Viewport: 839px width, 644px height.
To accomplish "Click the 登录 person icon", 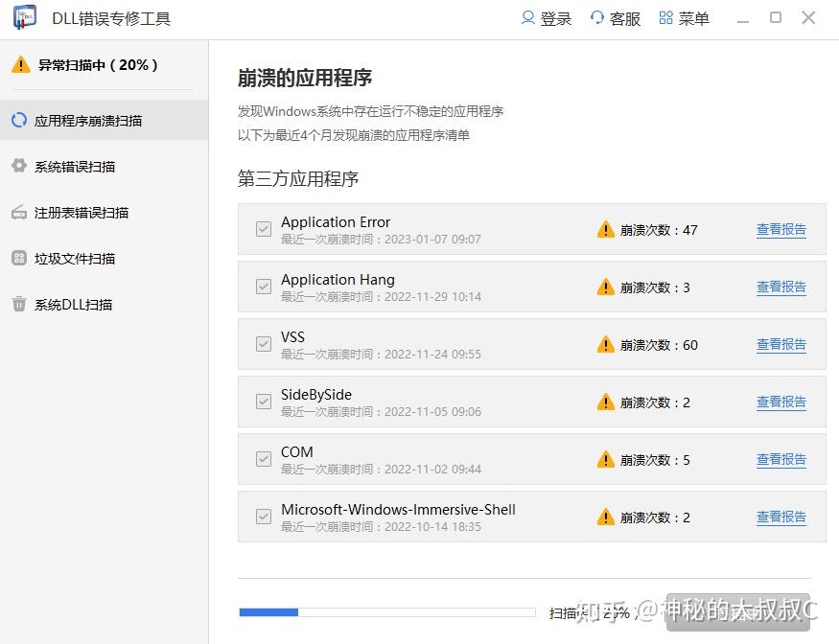I will click(530, 17).
